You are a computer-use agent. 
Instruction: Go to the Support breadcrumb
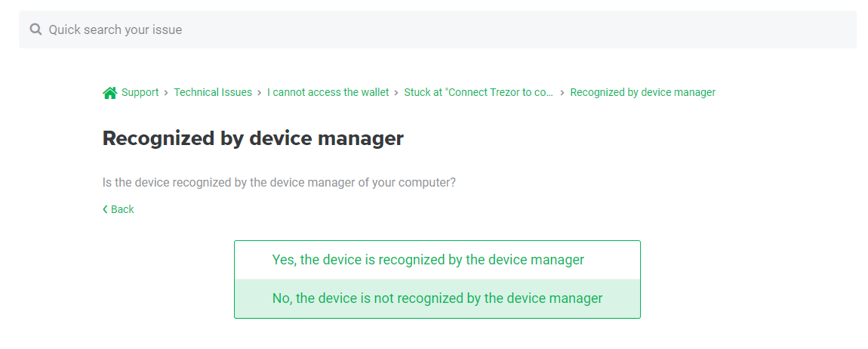(x=140, y=92)
